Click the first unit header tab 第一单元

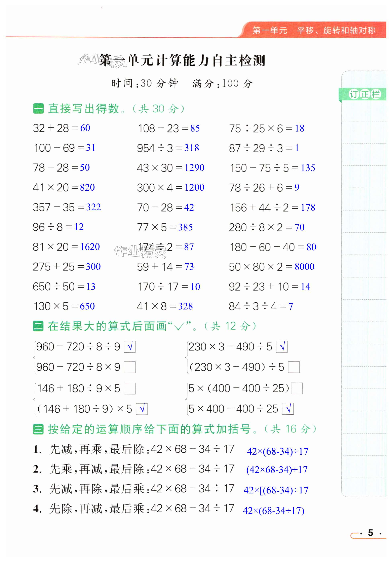coord(270,30)
